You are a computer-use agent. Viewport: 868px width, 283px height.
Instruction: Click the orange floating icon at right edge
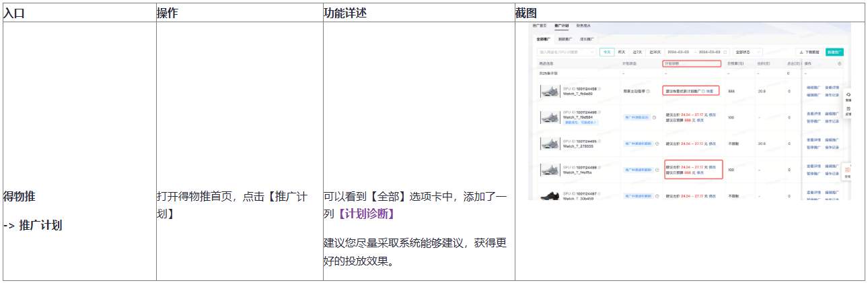coord(848,171)
